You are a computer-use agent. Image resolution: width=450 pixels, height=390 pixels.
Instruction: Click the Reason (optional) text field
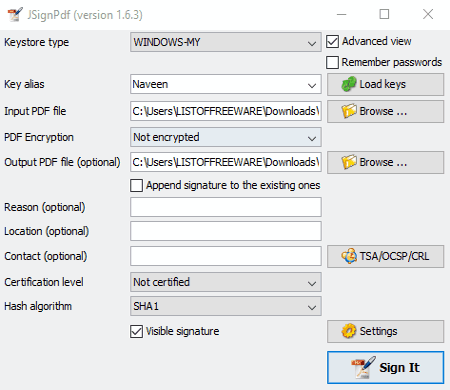(226, 207)
